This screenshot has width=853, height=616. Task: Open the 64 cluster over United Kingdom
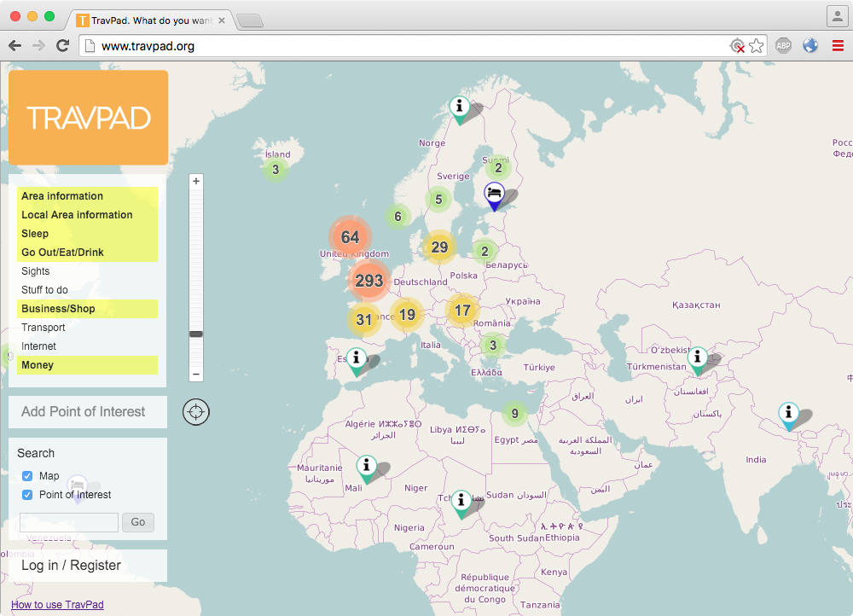coord(350,237)
